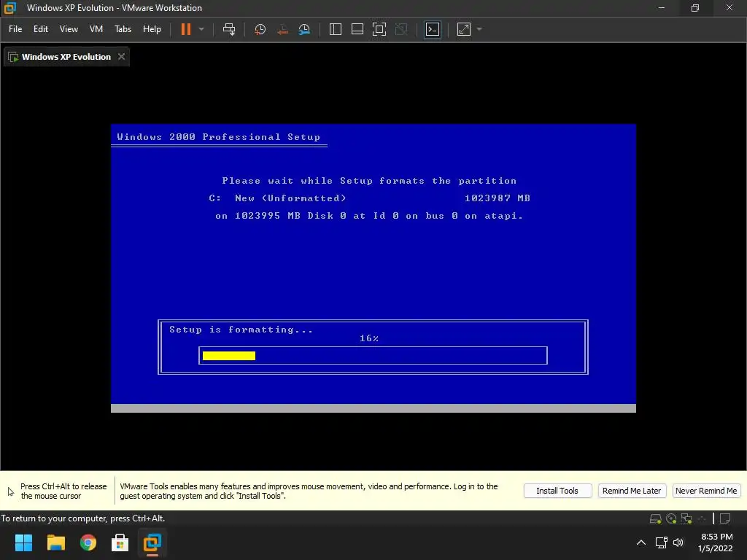
Task: Click the Install Tools button
Action: click(x=557, y=491)
